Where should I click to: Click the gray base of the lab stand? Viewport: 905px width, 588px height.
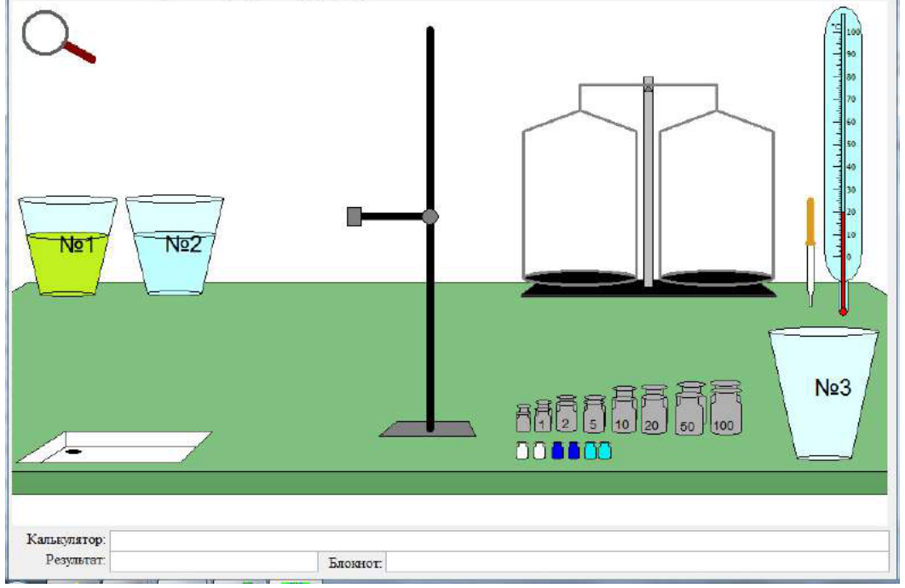click(428, 429)
